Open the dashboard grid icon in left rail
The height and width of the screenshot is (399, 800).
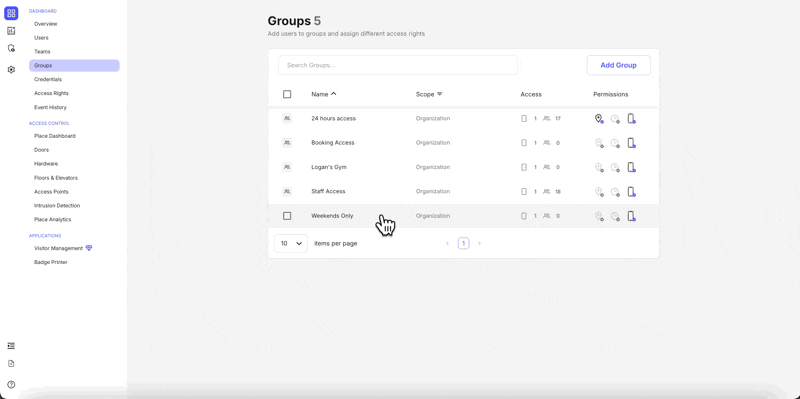point(11,13)
